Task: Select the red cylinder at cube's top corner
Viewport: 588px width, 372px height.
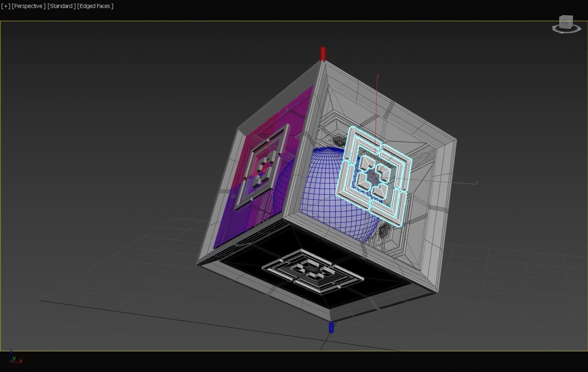Action: pyautogui.click(x=323, y=54)
